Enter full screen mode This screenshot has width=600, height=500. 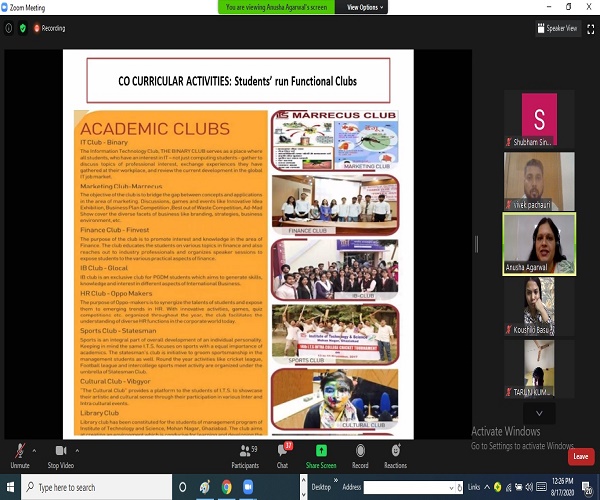point(590,29)
